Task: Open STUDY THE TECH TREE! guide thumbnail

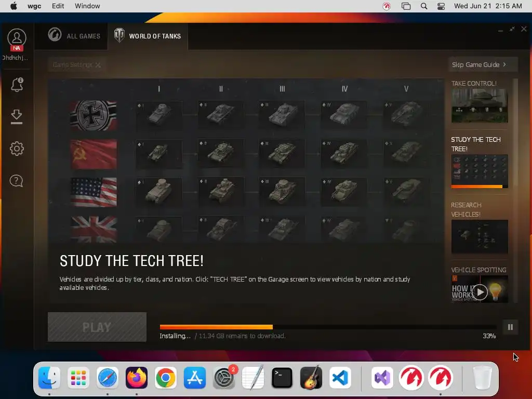Action: (x=480, y=170)
